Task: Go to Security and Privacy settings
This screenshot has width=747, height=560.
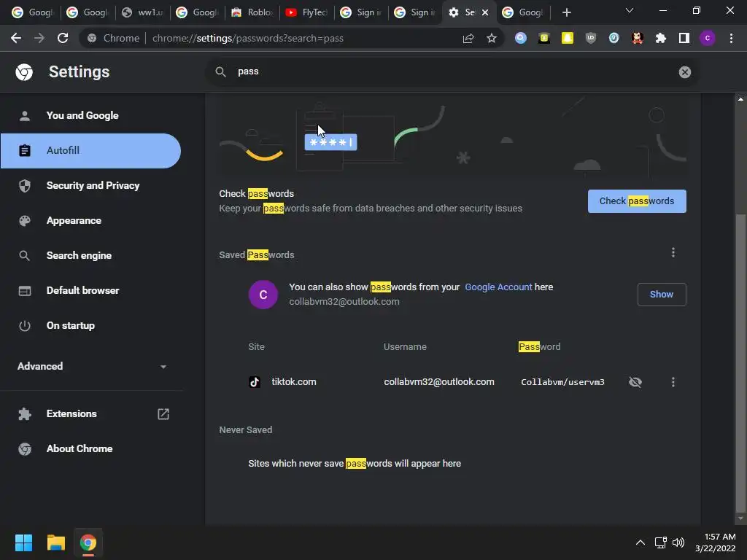Action: pyautogui.click(x=91, y=186)
